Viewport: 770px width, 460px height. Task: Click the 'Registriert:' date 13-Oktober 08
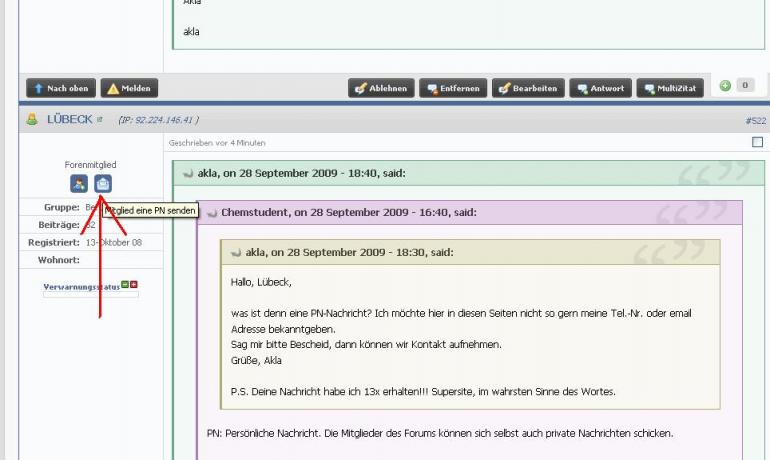[x=114, y=243]
